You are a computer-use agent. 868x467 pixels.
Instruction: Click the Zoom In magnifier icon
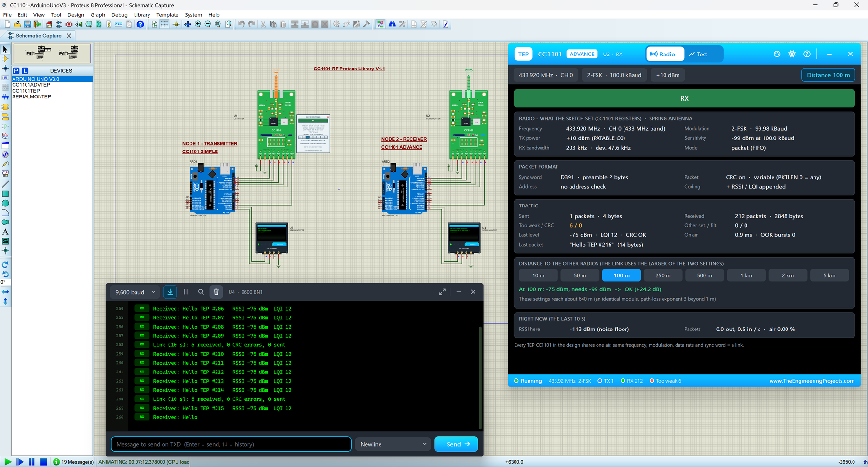tap(198, 24)
